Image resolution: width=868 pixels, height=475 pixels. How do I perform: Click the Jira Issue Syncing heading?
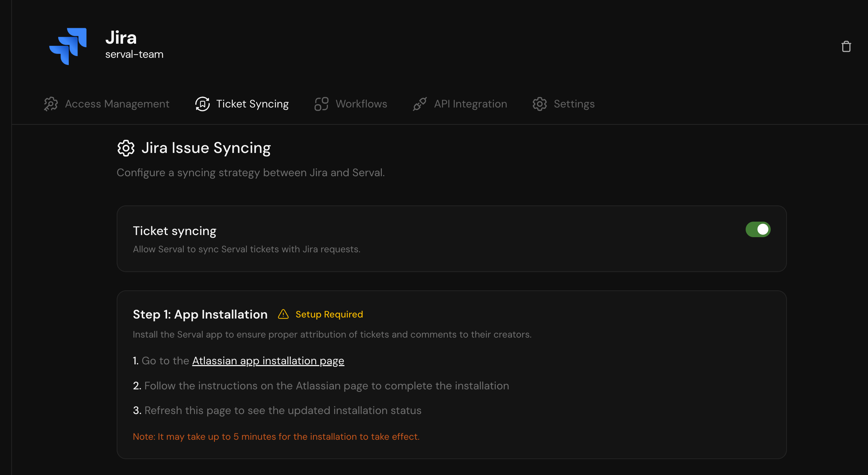click(206, 148)
